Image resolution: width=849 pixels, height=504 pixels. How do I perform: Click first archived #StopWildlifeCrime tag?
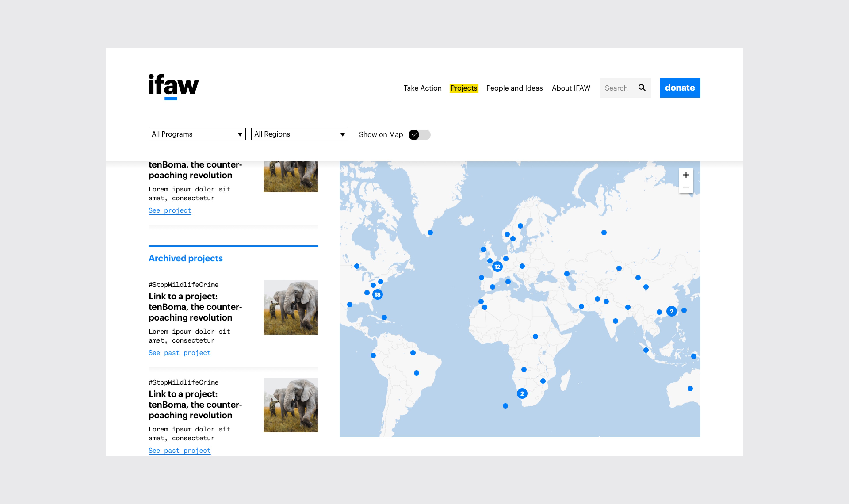pos(183,284)
